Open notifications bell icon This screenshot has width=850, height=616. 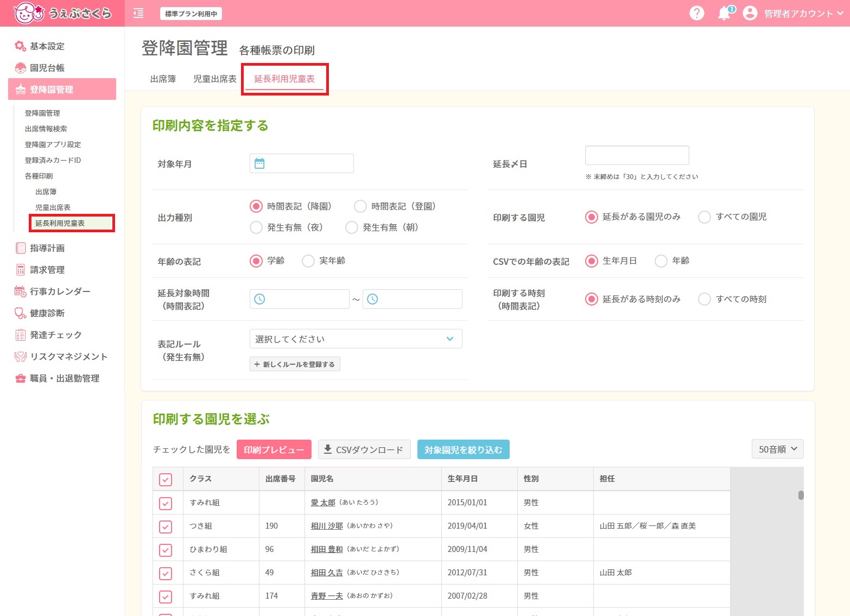(725, 13)
